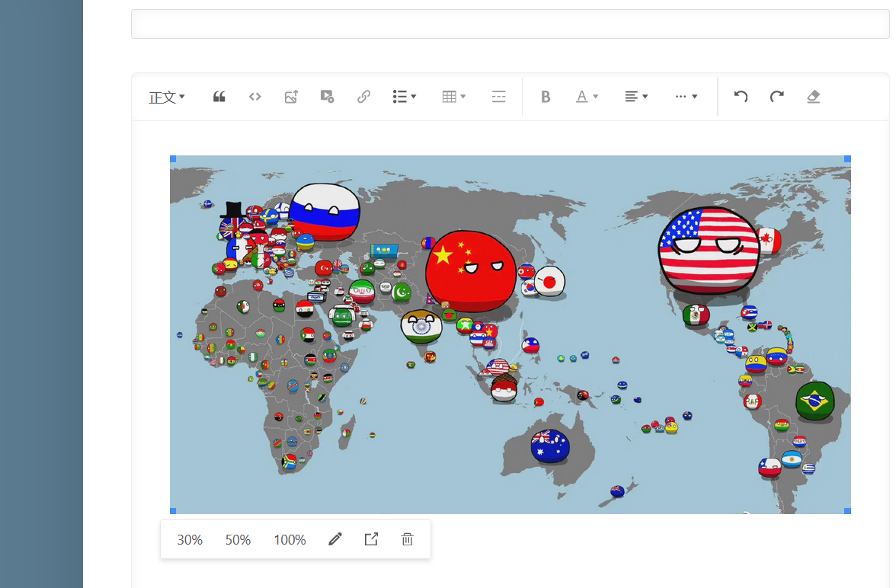Redo the last undone edit
This screenshot has height=588, width=896.
click(777, 97)
